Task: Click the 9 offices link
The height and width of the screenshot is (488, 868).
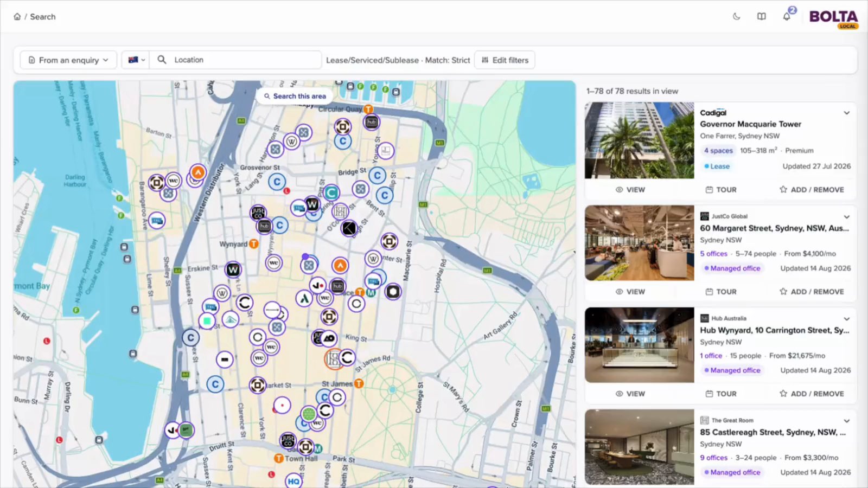Action: coord(713,458)
